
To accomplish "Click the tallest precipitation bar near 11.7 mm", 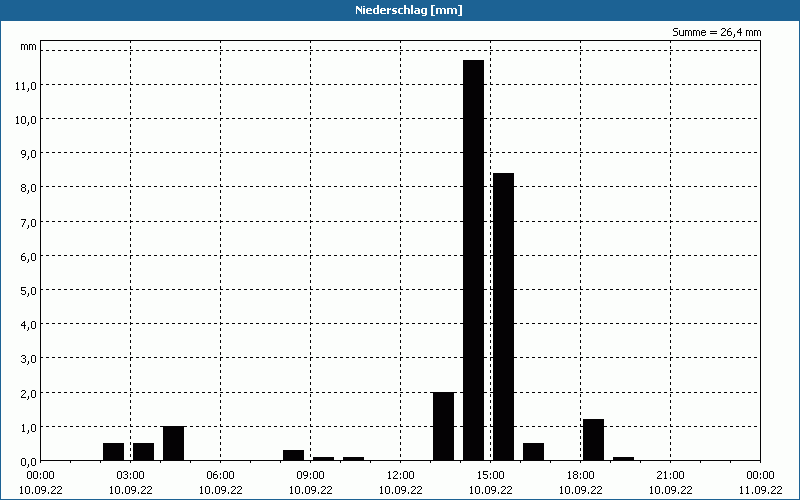I will 473,260.
